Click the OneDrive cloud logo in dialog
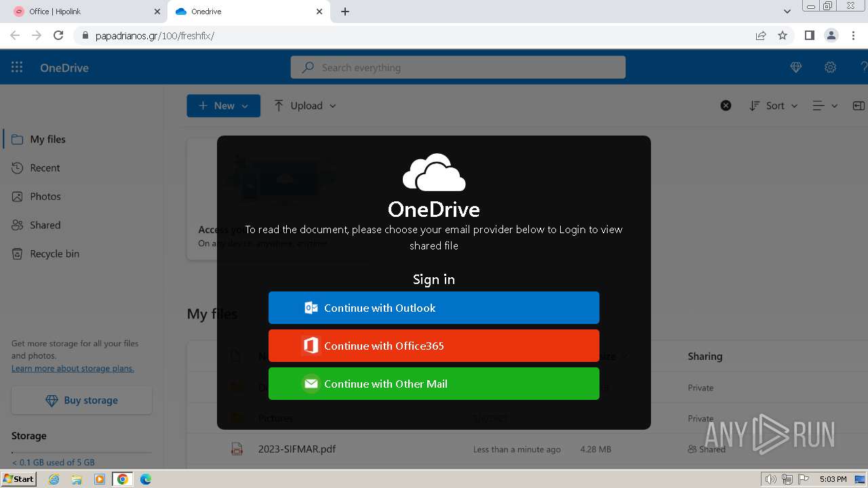 [x=434, y=172]
